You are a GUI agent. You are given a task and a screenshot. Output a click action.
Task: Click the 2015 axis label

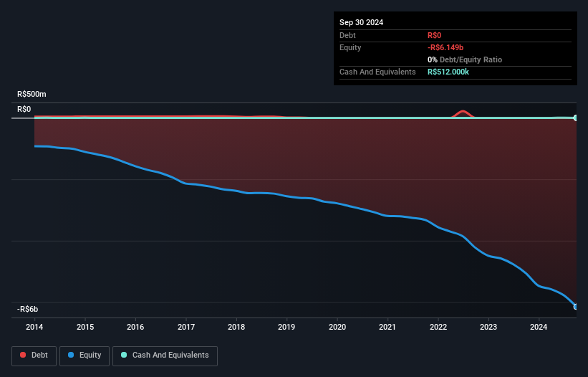coord(85,327)
